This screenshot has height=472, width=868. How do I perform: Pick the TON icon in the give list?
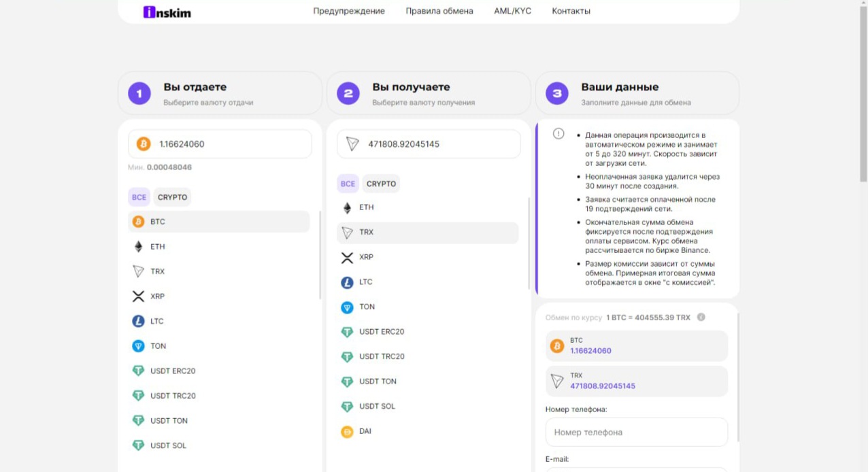[x=138, y=346]
